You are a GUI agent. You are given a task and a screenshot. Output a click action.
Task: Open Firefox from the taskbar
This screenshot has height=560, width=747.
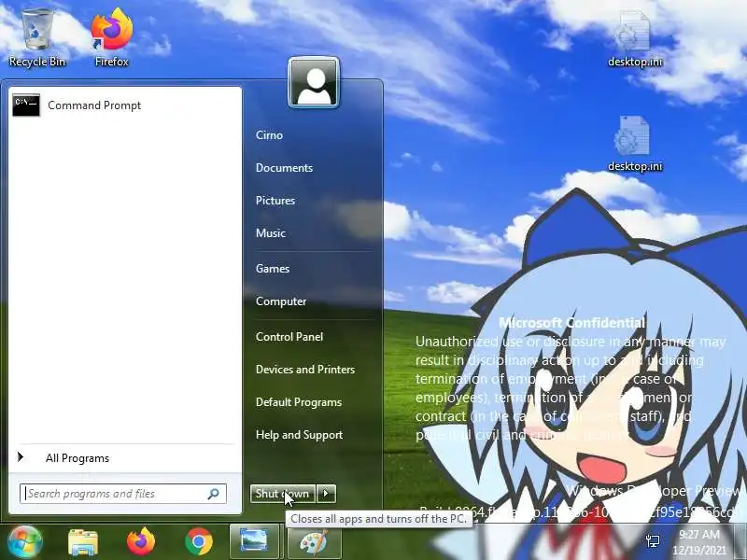coord(141,542)
